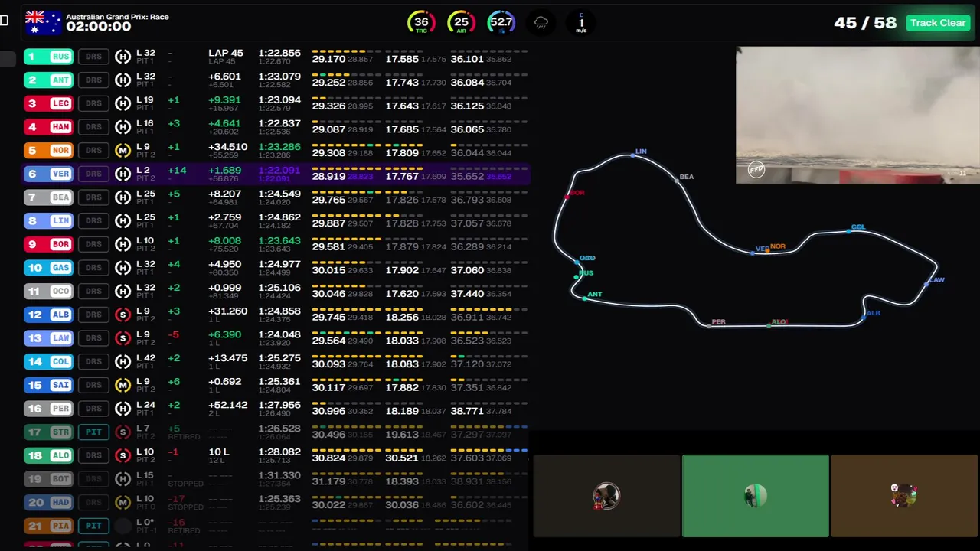Click the hard tyre icon in ANT row
This screenshot has width=980, height=551.
click(x=122, y=80)
